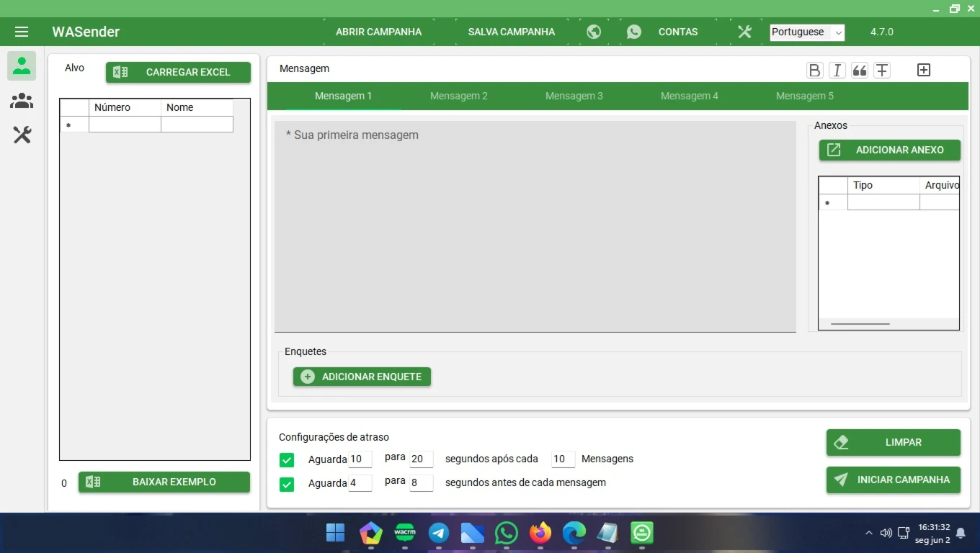The width and height of the screenshot is (980, 553).
Task: Click SALVA CAMPANHA in header
Action: click(512, 32)
